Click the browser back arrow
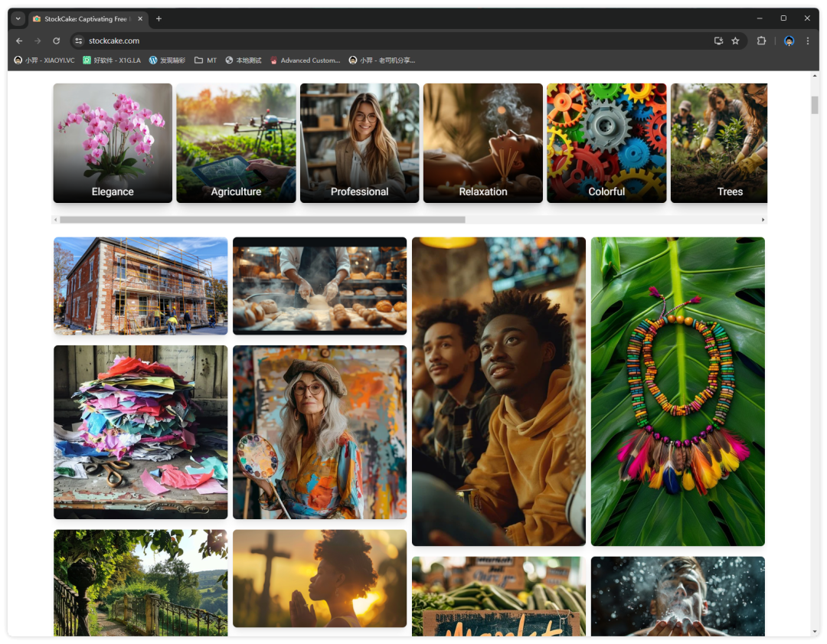Viewport: 827px width, 644px height. coord(19,41)
